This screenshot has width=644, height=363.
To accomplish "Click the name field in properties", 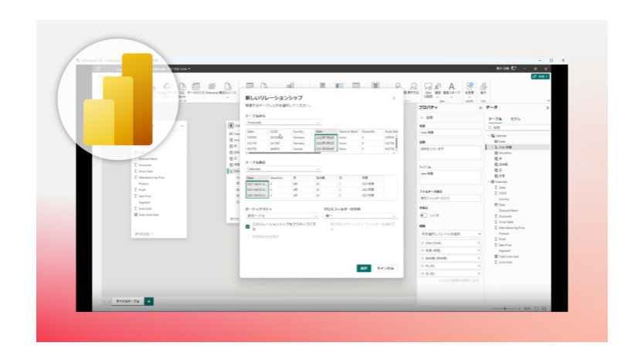I will tap(450, 133).
